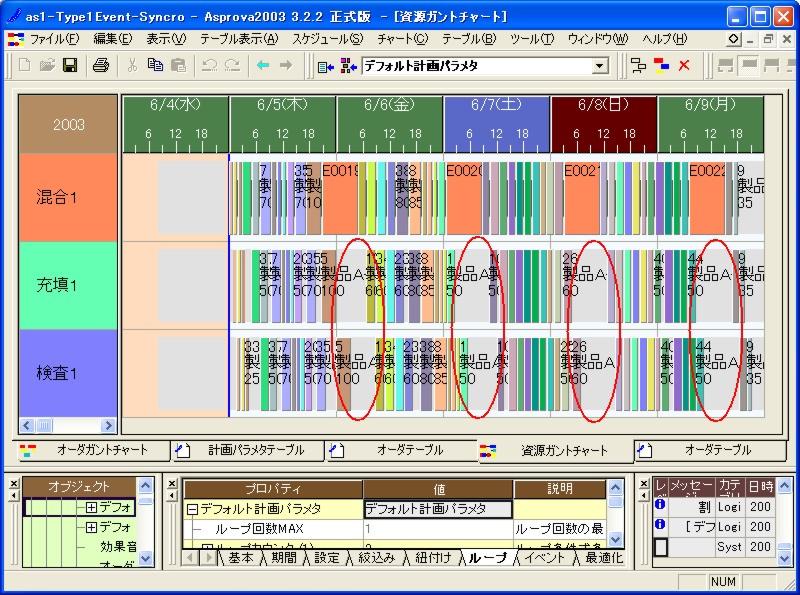Click the reschedule icon beside the planning parameter combo

pos(348,66)
